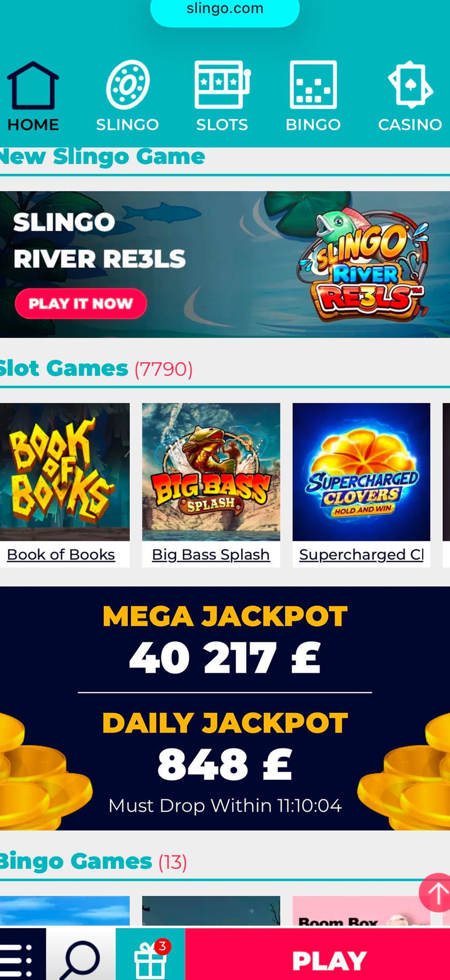This screenshot has width=450, height=980.
Task: Select the Book of Books thumbnail
Action: (x=65, y=472)
